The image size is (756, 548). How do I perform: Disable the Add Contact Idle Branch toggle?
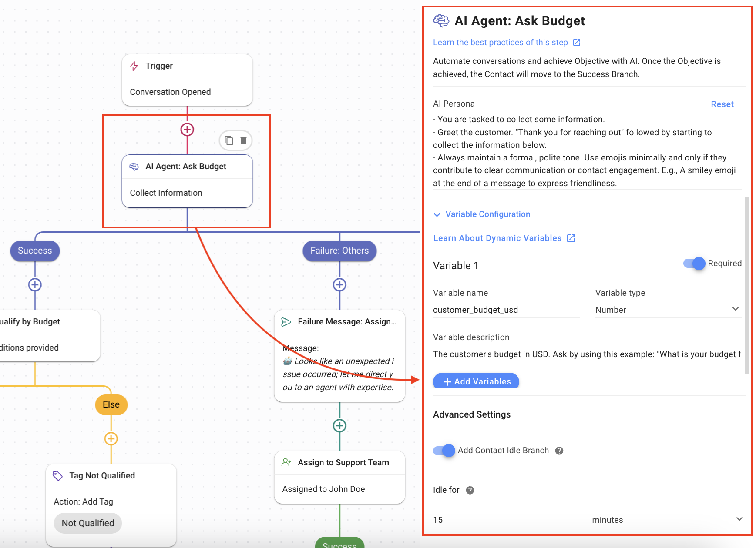click(444, 451)
